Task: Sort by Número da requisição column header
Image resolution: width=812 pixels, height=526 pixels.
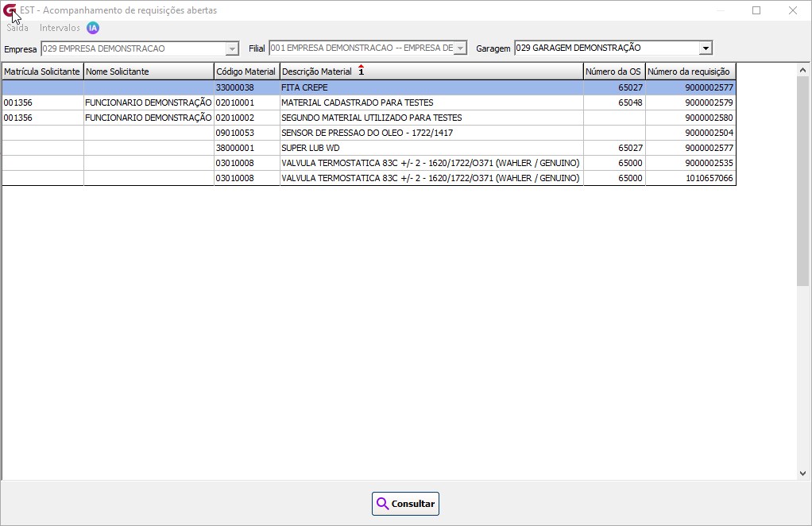Action: click(x=690, y=72)
